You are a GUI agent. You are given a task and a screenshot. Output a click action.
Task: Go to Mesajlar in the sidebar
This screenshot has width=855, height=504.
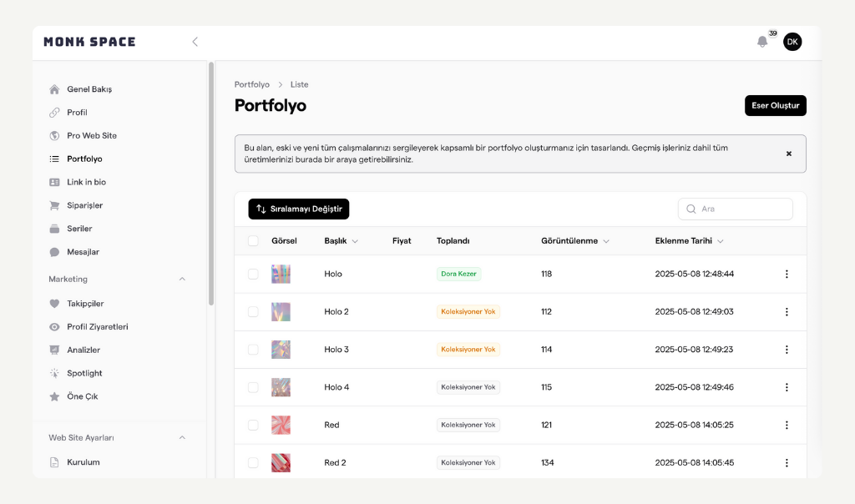coord(83,252)
